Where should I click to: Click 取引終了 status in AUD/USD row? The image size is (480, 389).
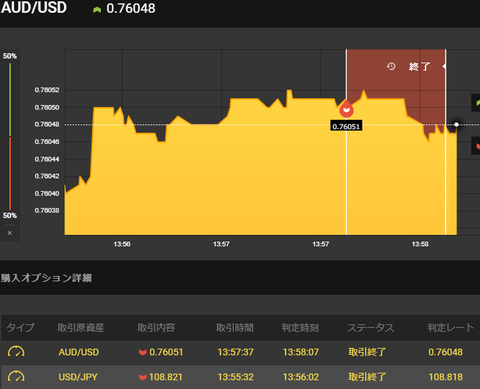(x=367, y=352)
